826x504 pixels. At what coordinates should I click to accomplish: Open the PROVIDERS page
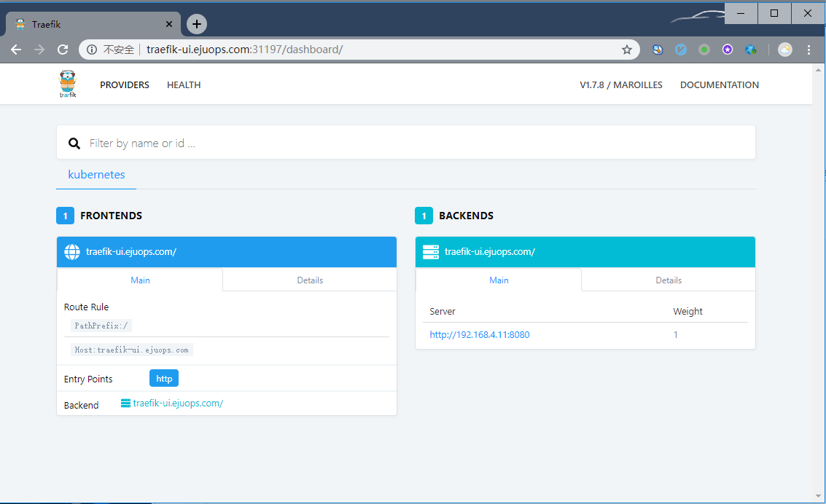click(125, 84)
